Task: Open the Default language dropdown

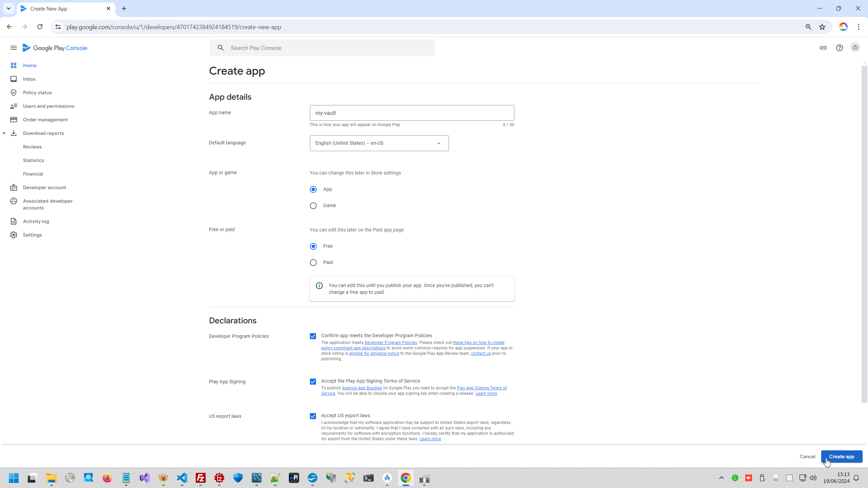Action: click(x=379, y=143)
